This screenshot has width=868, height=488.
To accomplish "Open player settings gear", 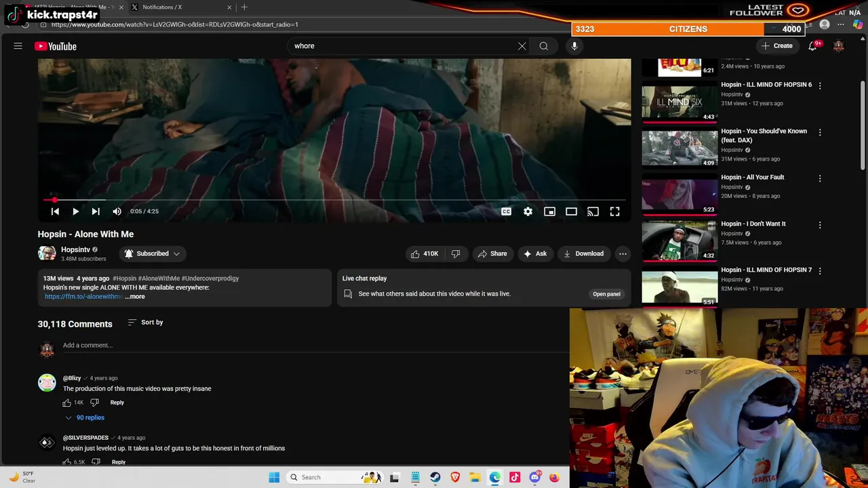I will [528, 211].
